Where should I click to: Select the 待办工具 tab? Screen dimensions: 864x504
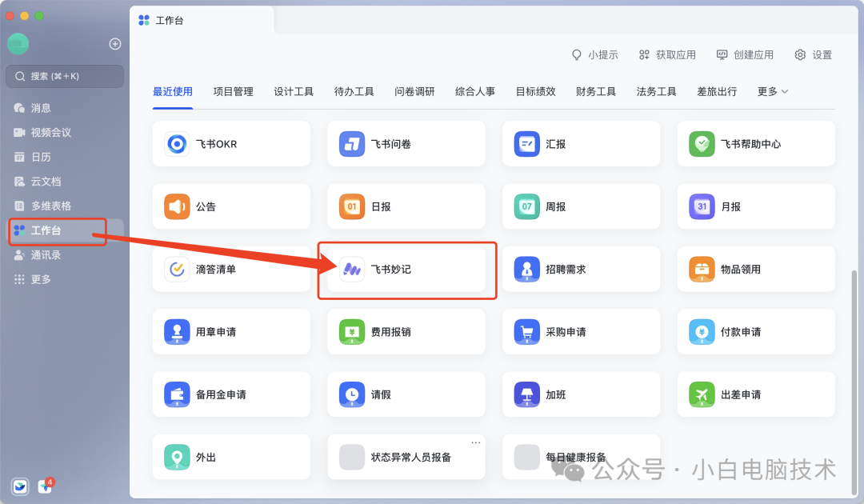354,91
